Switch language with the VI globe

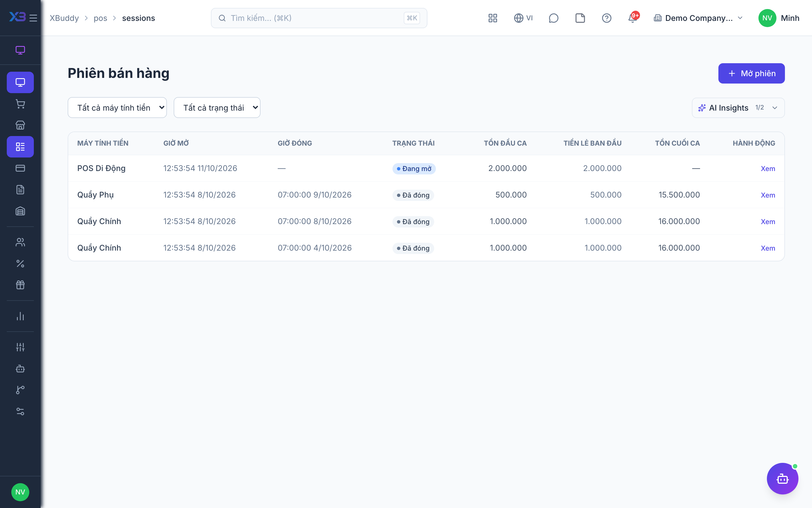[523, 18]
